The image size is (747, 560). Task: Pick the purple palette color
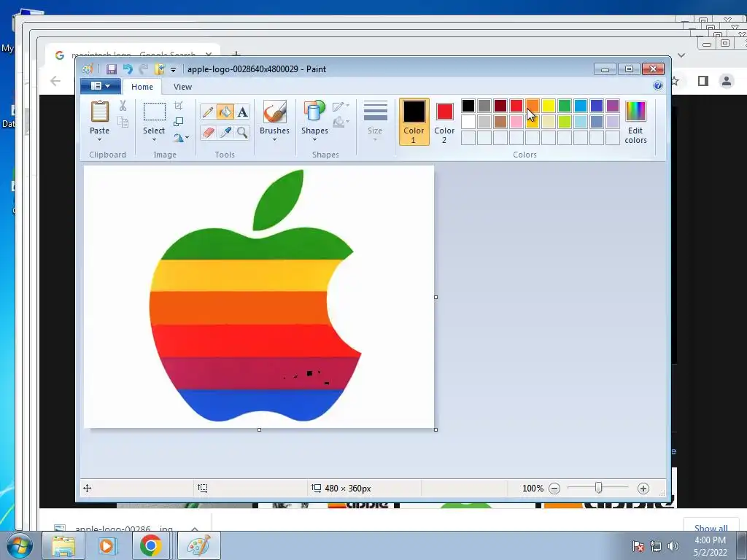613,105
